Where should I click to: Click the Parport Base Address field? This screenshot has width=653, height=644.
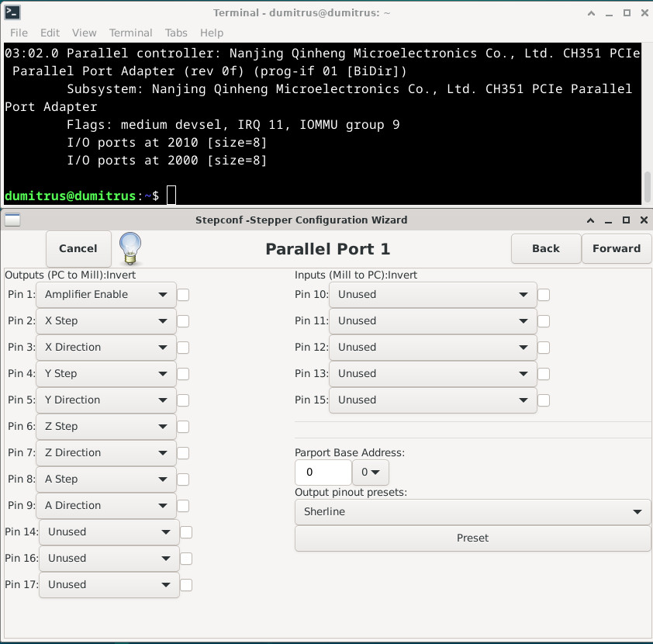pyautogui.click(x=323, y=473)
